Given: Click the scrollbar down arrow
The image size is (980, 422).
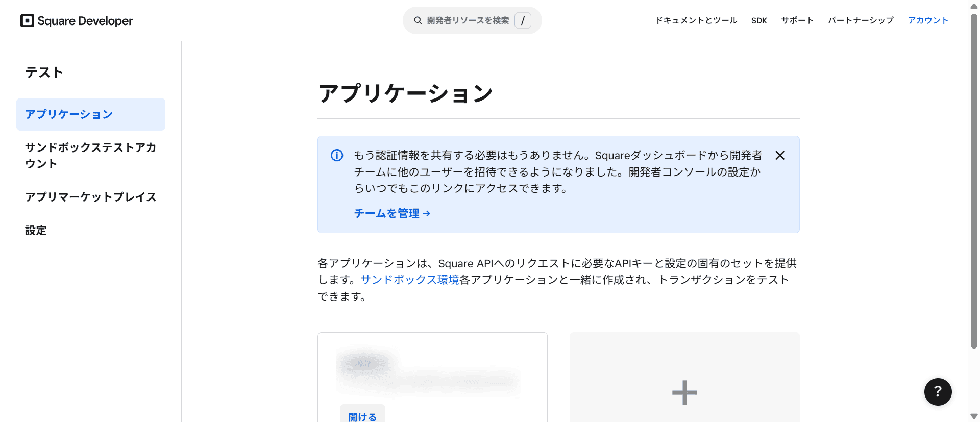Looking at the screenshot, I should coord(974,416).
